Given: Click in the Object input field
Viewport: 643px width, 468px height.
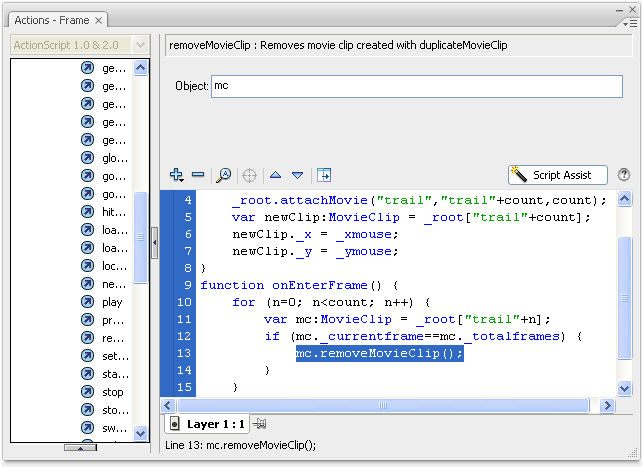Looking at the screenshot, I should 415,86.
